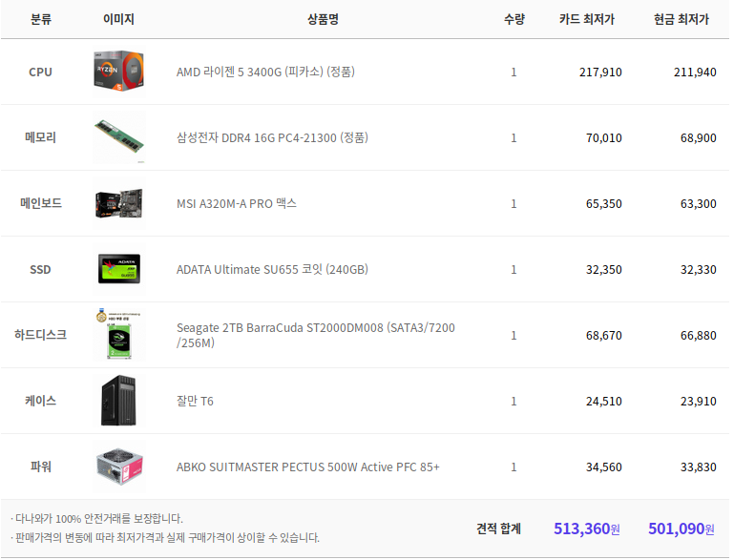Click the ABKO SUITMASTER PECTUS 500W product name
734x560 pixels.
[308, 467]
